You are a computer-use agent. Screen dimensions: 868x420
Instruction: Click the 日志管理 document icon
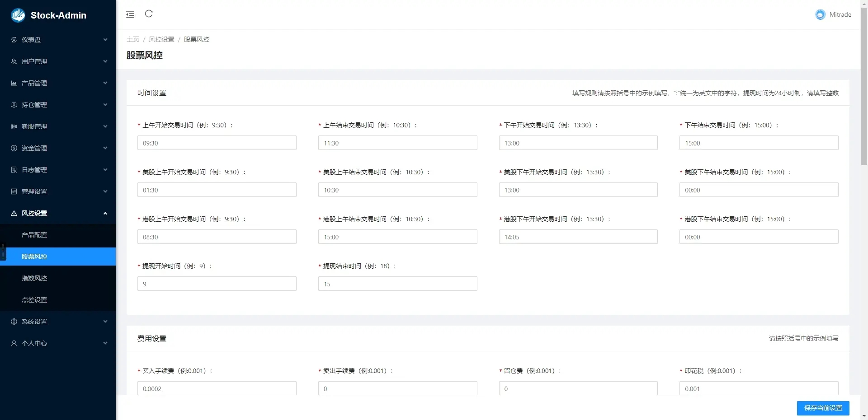[x=14, y=170]
